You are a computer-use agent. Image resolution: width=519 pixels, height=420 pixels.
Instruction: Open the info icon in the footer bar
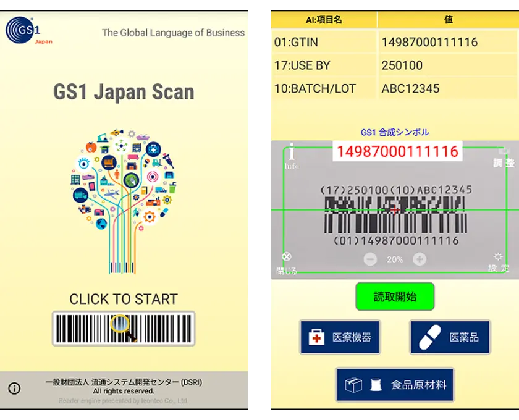[14, 388]
